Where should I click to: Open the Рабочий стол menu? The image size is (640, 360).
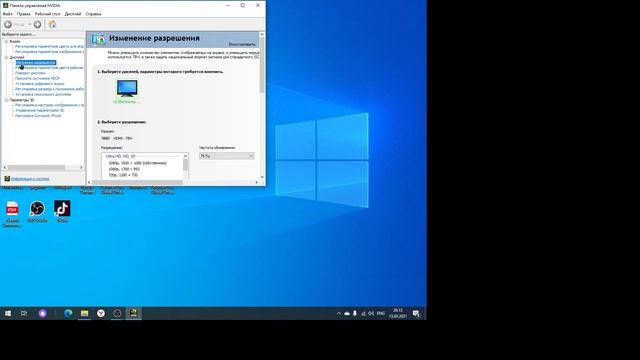pyautogui.click(x=47, y=14)
